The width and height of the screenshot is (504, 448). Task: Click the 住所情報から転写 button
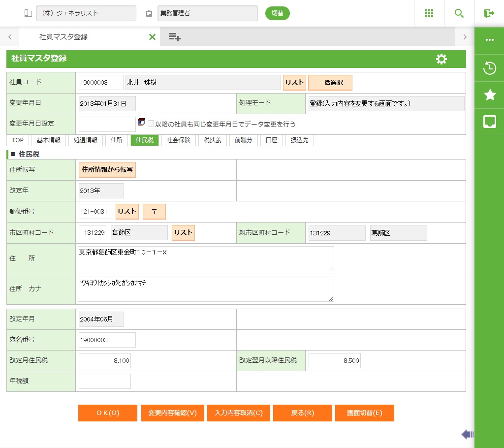107,170
